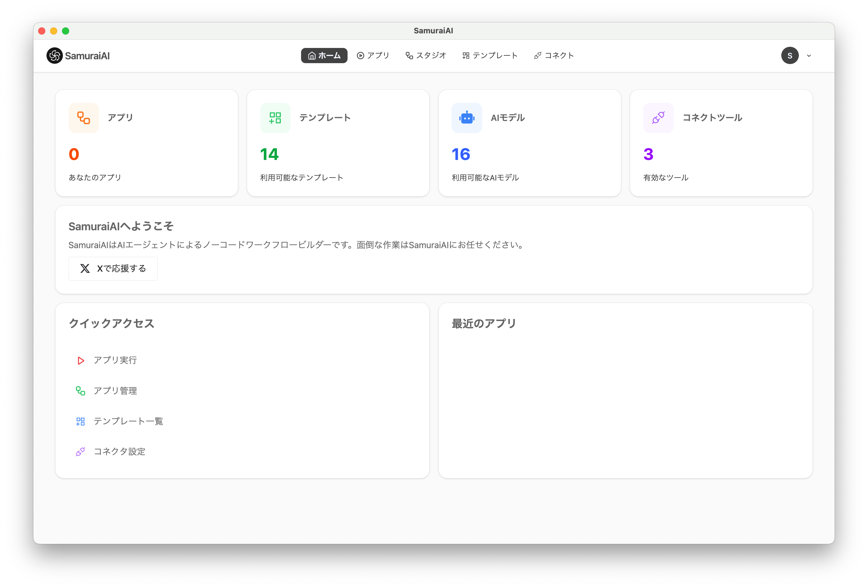Switch to the スタジオ tab
The image size is (868, 588).
click(426, 56)
